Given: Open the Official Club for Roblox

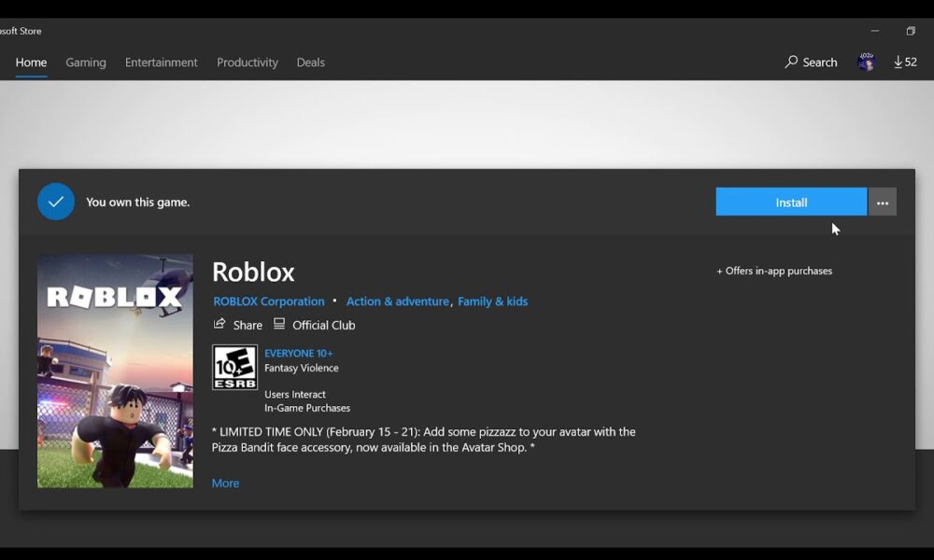Looking at the screenshot, I should point(314,325).
